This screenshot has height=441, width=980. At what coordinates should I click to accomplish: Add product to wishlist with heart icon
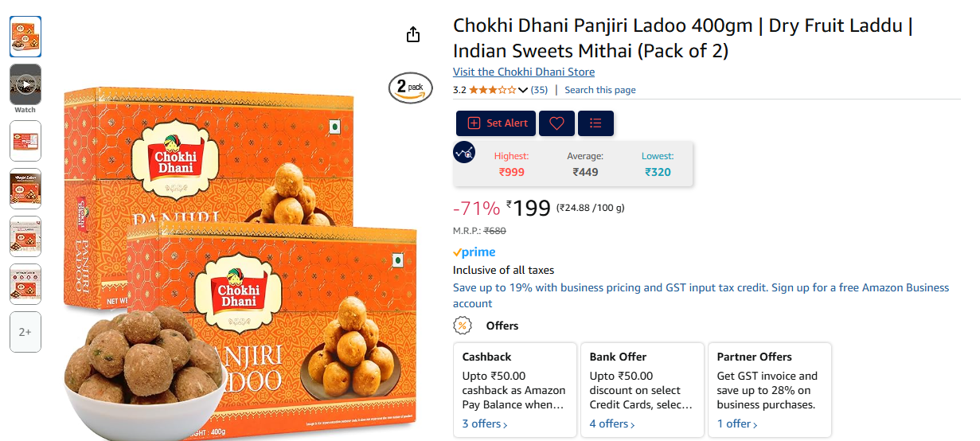tap(556, 123)
